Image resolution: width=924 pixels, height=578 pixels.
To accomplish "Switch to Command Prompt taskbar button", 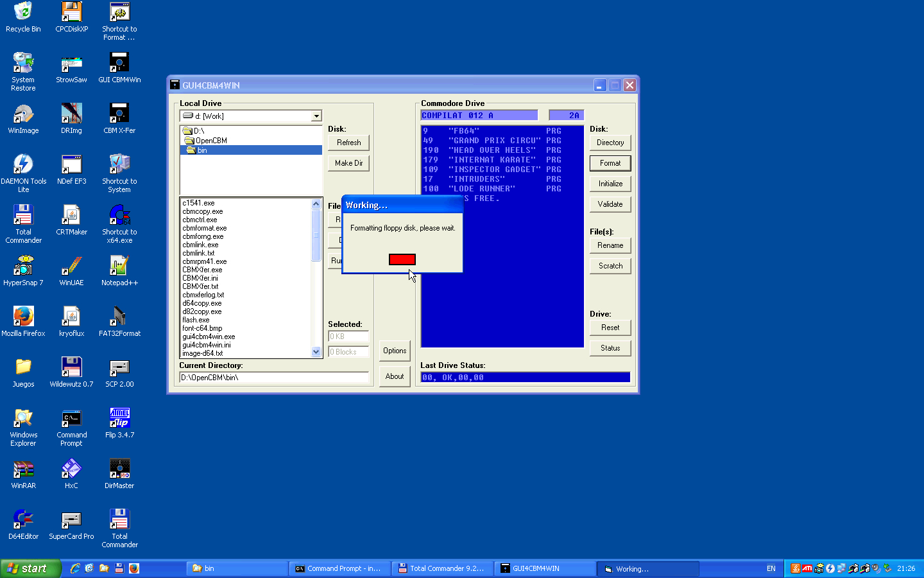I will 339,568.
